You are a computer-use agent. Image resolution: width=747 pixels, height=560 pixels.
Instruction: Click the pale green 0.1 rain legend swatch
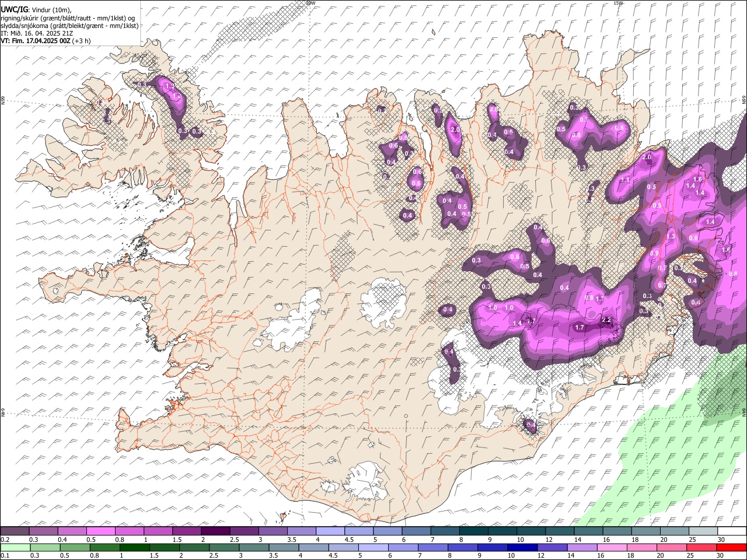click(x=15, y=547)
